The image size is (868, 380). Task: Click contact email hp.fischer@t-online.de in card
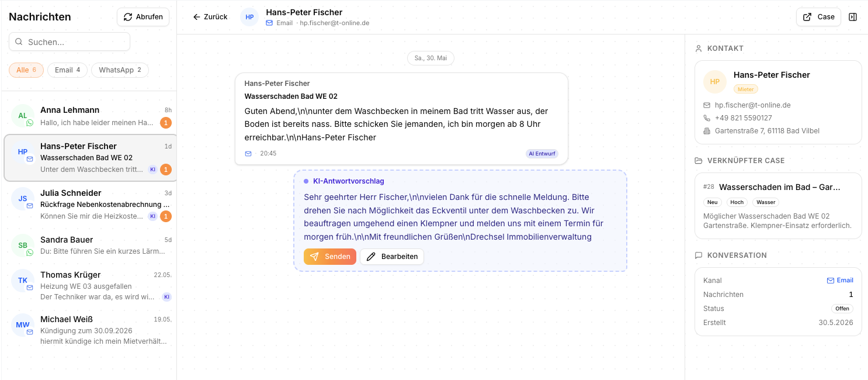pos(753,105)
